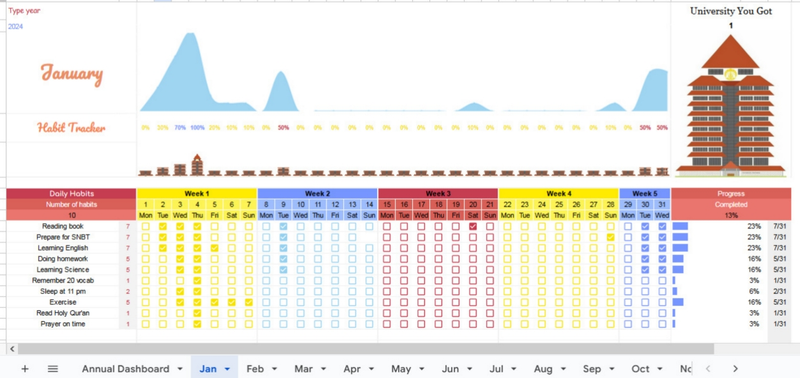Open Jun tab dropdown arrow
800x378 pixels.
pos(469,369)
